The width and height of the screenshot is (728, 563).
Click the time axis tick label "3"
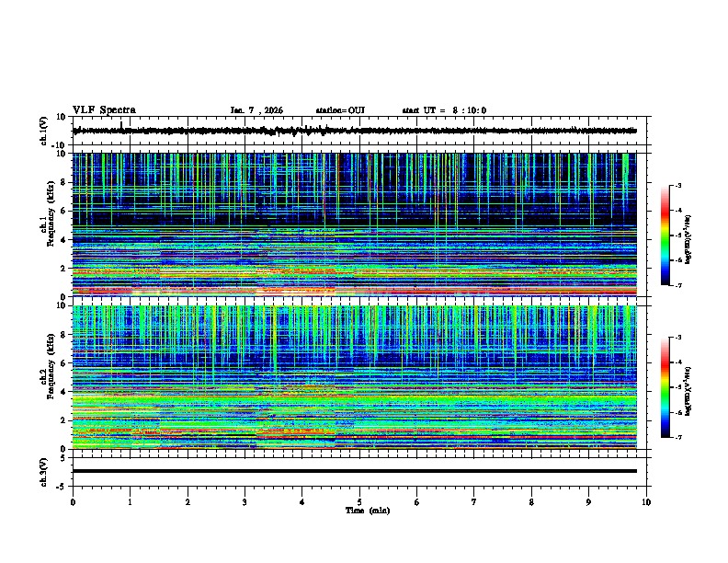[x=245, y=502]
